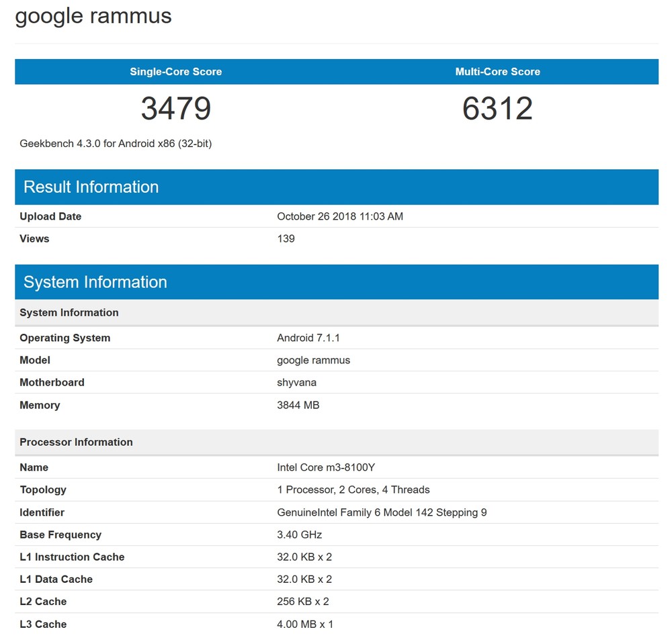
Task: Select the Android 7.1.1 operating system value
Action: [308, 338]
